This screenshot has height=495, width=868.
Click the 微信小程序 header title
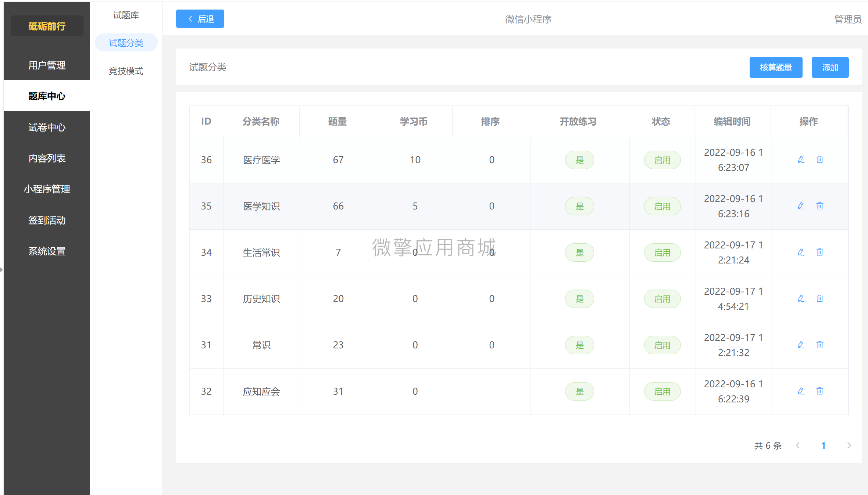pos(528,19)
